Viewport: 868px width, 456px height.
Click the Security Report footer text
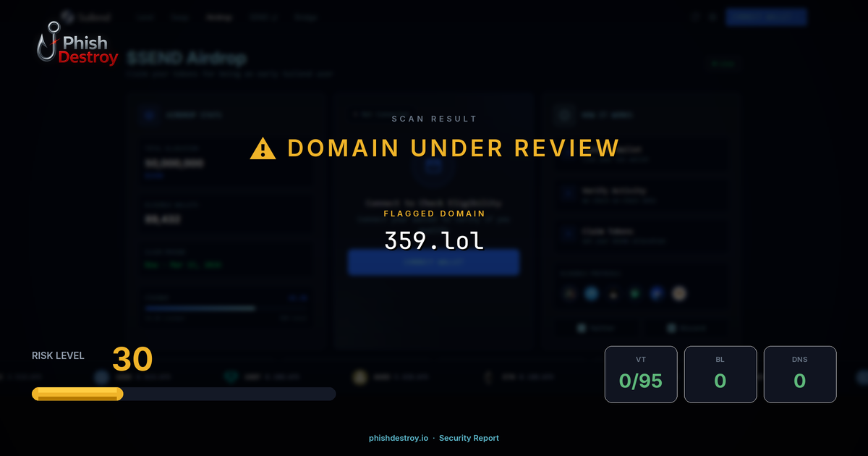469,438
